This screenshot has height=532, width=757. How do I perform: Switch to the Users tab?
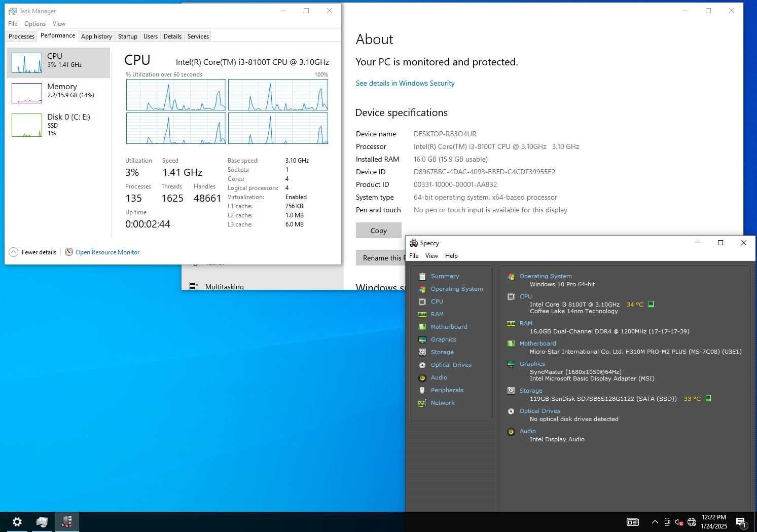pos(151,36)
